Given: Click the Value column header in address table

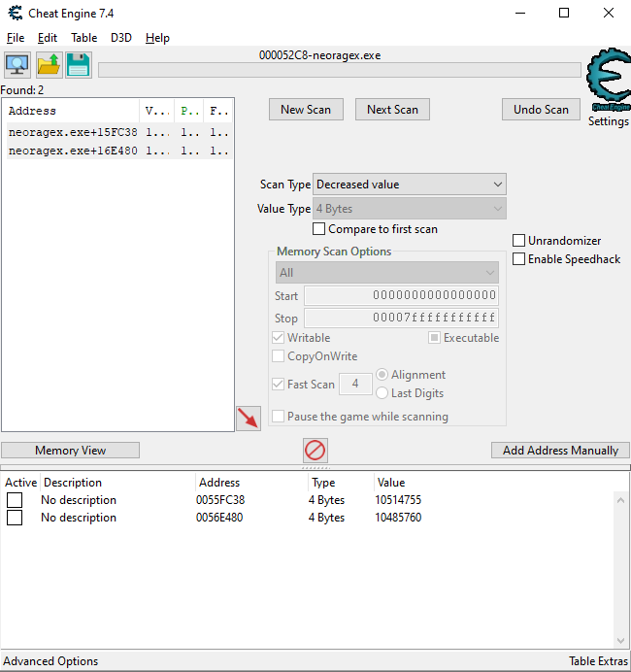Looking at the screenshot, I should pyautogui.click(x=391, y=483).
